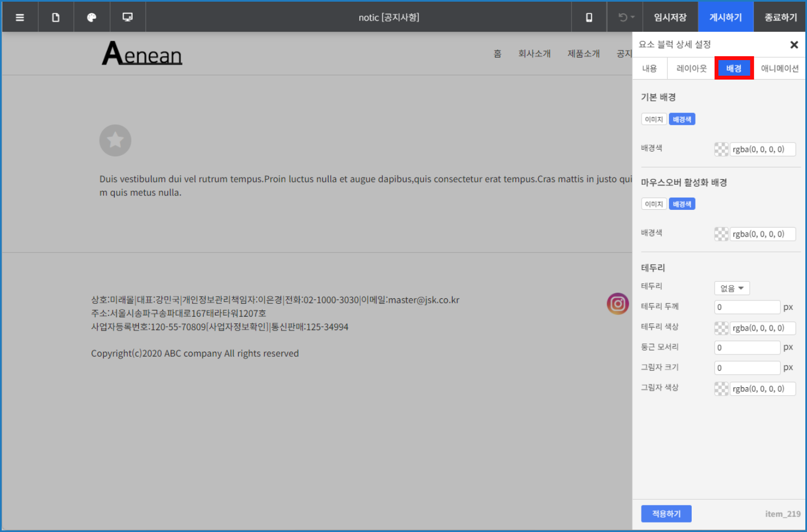Open the color palette theme icon

click(92, 17)
